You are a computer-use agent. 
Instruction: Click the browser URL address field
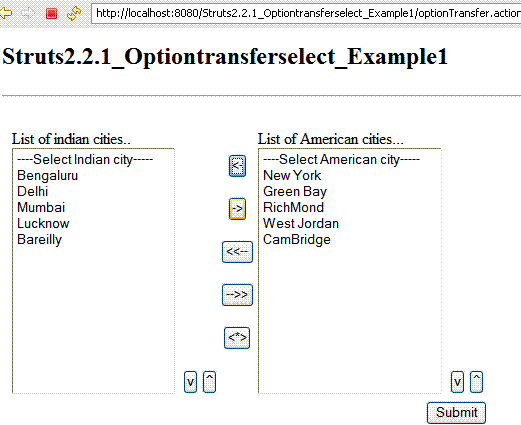[x=306, y=13]
